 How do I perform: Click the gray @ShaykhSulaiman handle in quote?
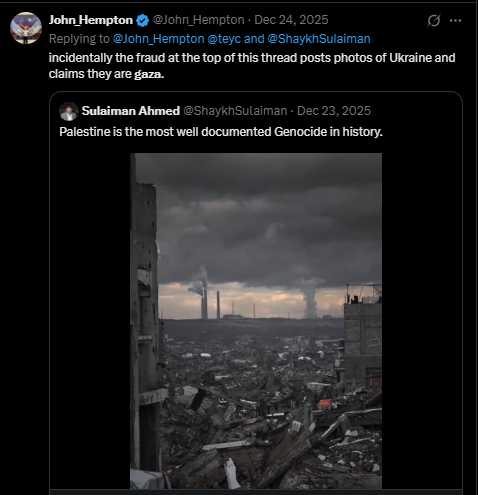pos(235,111)
